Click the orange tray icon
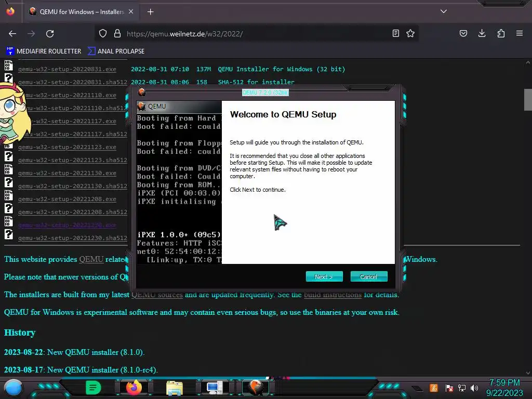 tap(434, 388)
